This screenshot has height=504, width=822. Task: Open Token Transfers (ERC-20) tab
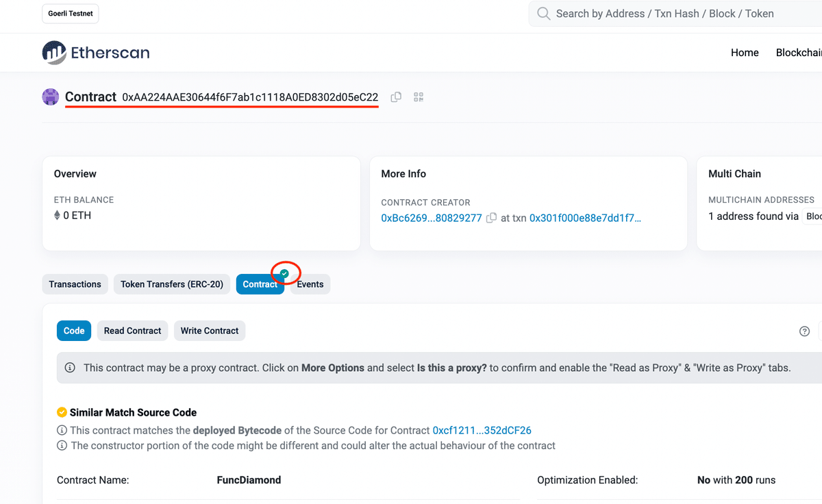172,284
